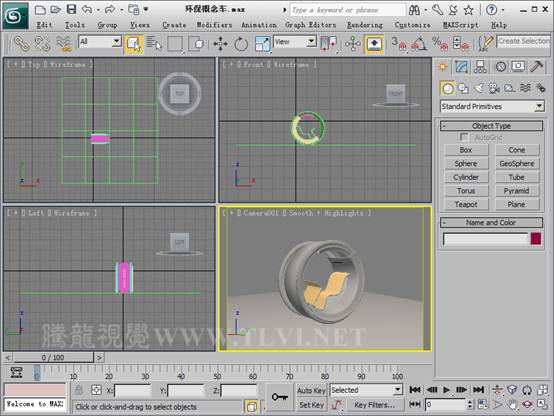The image size is (554, 416).
Task: Open Select by Name list icon
Action: (154, 44)
